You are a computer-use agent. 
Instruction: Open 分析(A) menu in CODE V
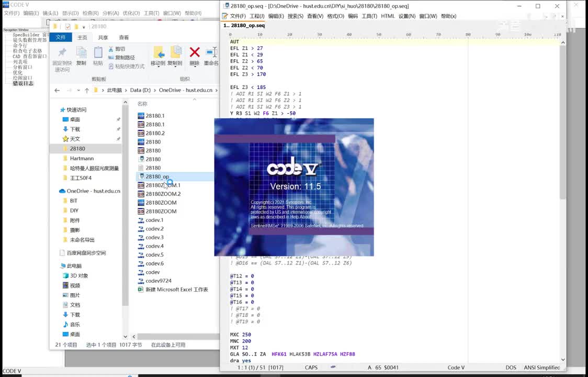(111, 13)
